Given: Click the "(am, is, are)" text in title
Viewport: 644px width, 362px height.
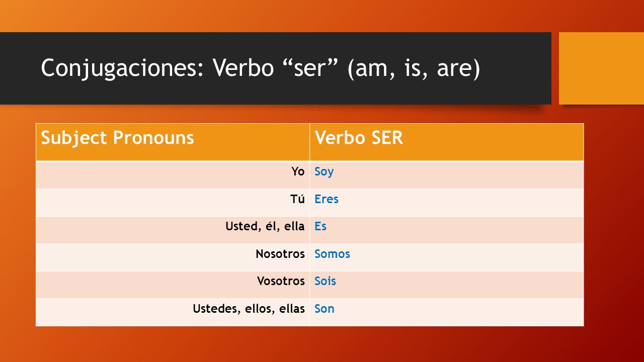Looking at the screenshot, I should pyautogui.click(x=414, y=69).
